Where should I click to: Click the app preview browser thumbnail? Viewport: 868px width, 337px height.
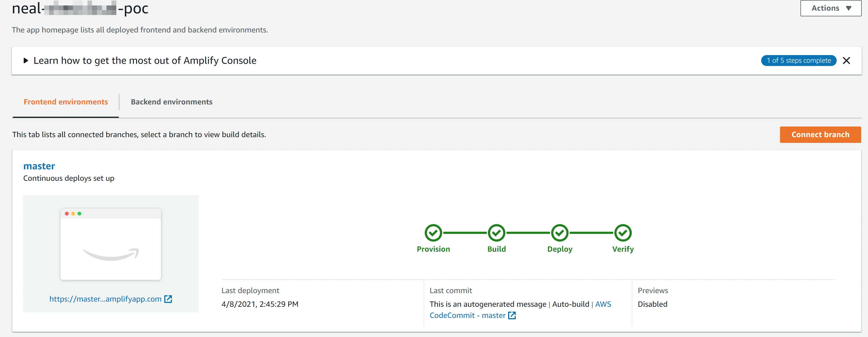(111, 244)
